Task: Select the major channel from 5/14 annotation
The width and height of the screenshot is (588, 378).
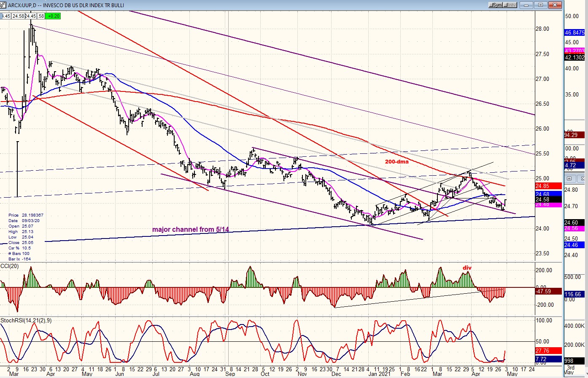Action: point(191,230)
